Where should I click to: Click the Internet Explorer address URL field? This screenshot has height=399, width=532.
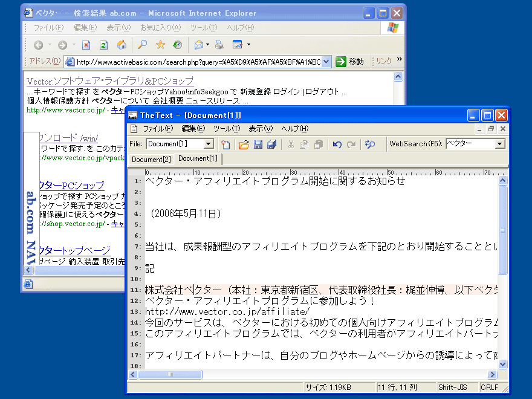(x=198, y=62)
